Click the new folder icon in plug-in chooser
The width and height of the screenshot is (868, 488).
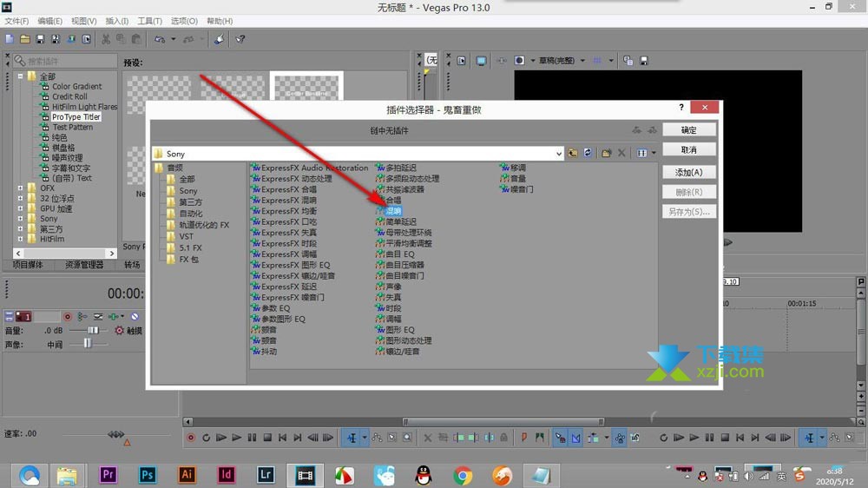[x=606, y=153]
